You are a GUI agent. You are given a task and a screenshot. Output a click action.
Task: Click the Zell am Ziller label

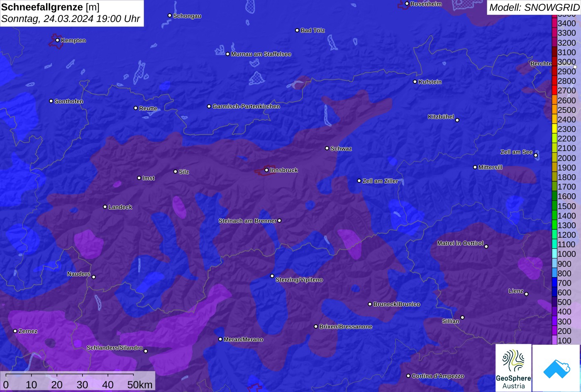(380, 181)
